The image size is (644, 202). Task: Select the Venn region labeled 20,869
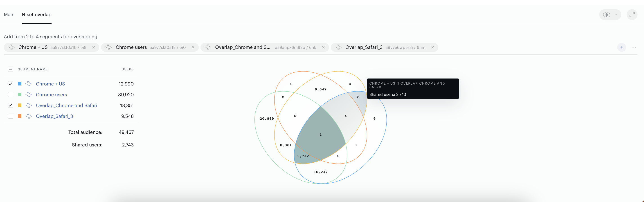(x=267, y=119)
